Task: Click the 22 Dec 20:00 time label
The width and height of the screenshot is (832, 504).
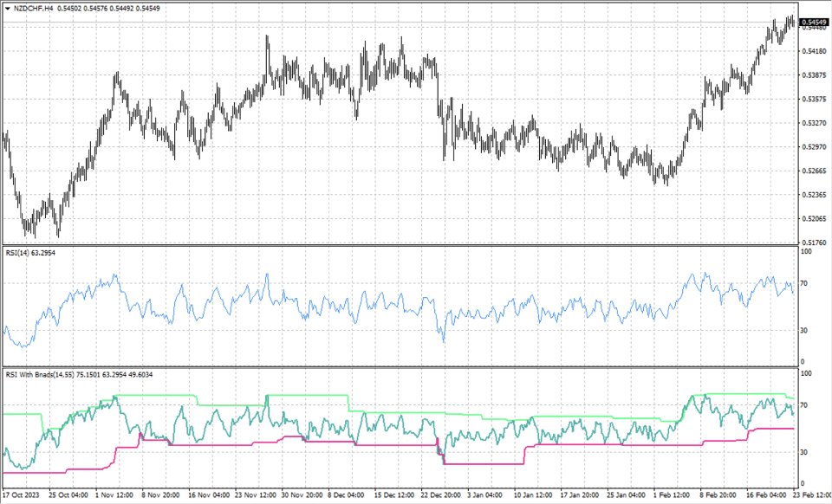Action: pos(441,494)
